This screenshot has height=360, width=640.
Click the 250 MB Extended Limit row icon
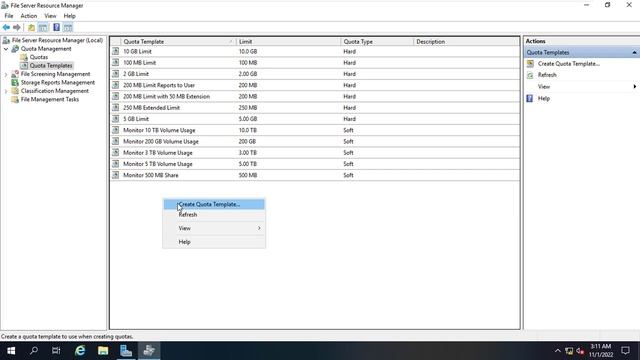coord(116,107)
